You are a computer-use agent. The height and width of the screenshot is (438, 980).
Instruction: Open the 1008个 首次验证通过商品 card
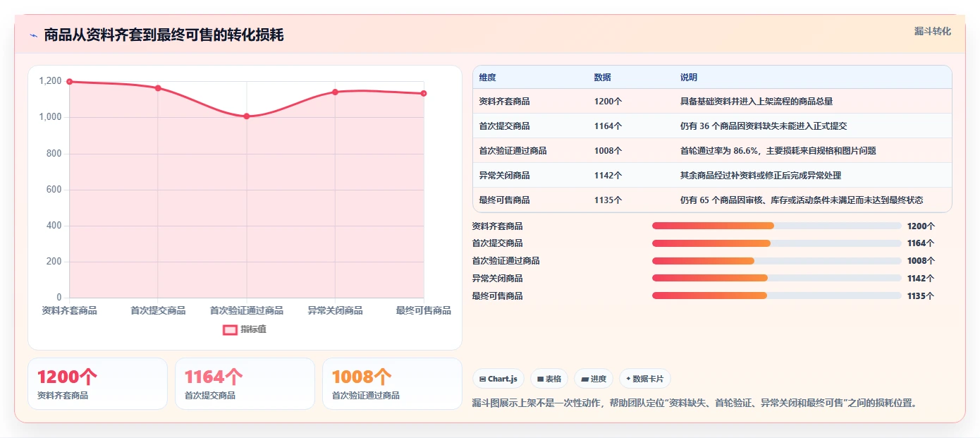392,384
